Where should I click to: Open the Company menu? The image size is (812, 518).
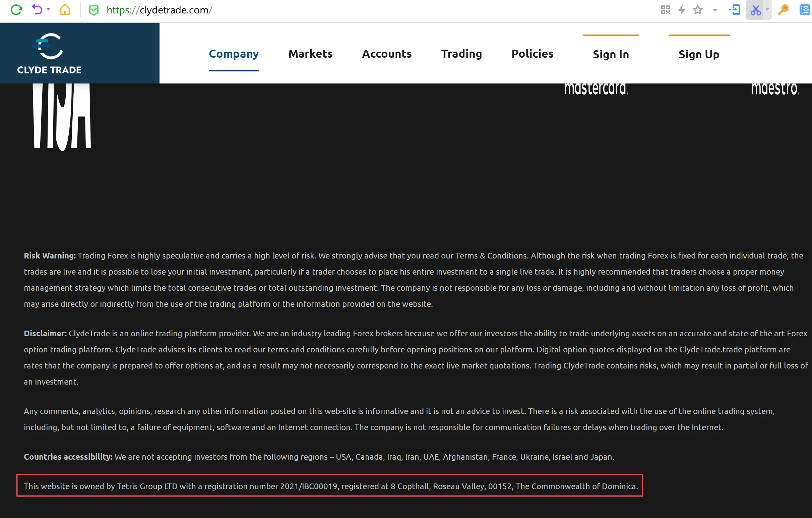234,54
